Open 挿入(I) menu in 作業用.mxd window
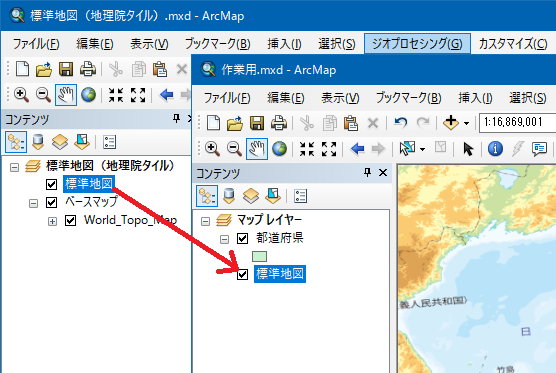Screen dimensions: 556x373 click(x=475, y=98)
